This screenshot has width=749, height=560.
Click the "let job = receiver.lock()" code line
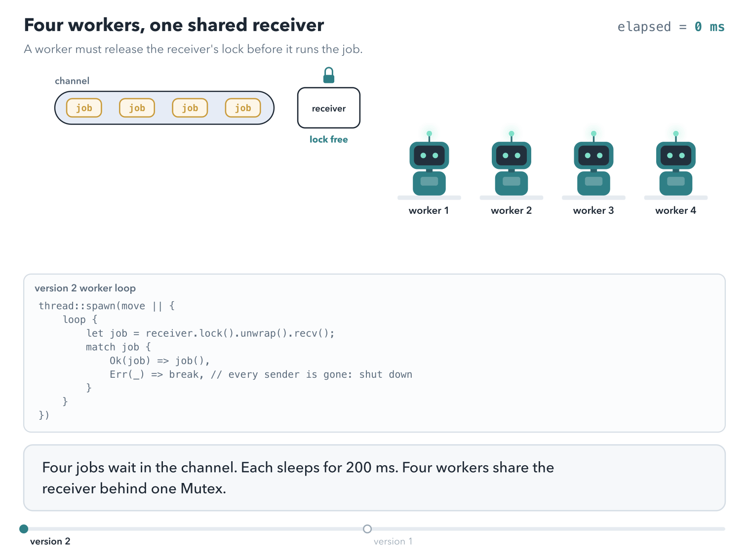click(x=210, y=333)
